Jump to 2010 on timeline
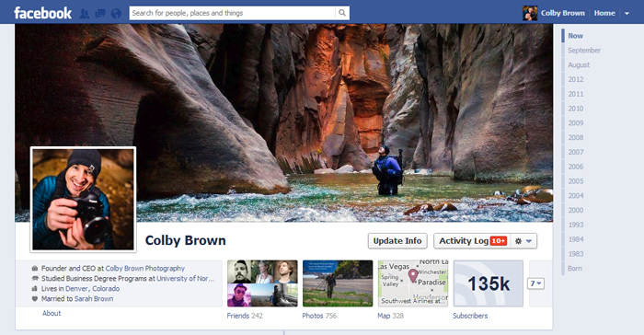The width and height of the screenshot is (644, 335). 575,109
